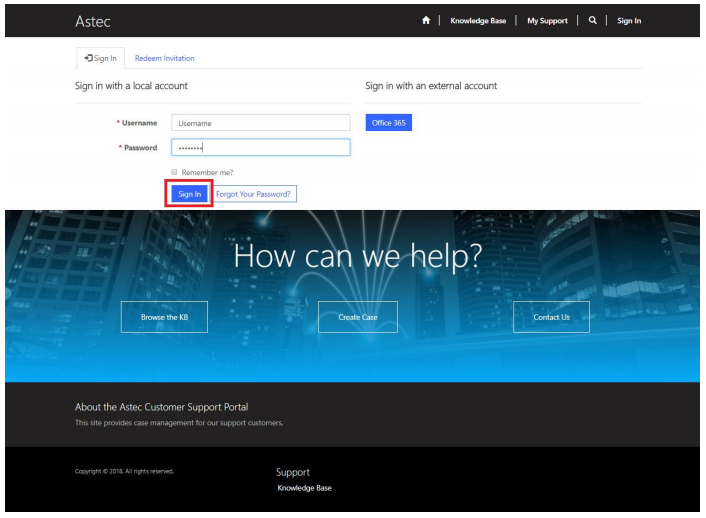Select the Sign In tab
This screenshot has height=518, width=706.
tap(101, 58)
